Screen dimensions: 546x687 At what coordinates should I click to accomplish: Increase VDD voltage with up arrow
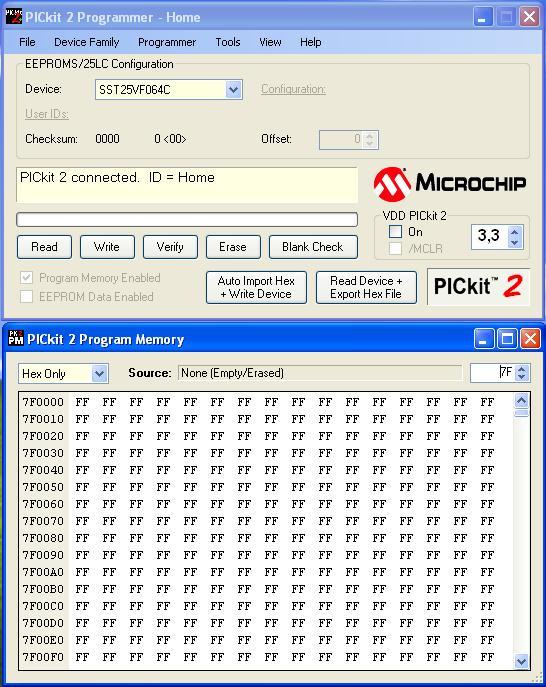[x=515, y=232]
